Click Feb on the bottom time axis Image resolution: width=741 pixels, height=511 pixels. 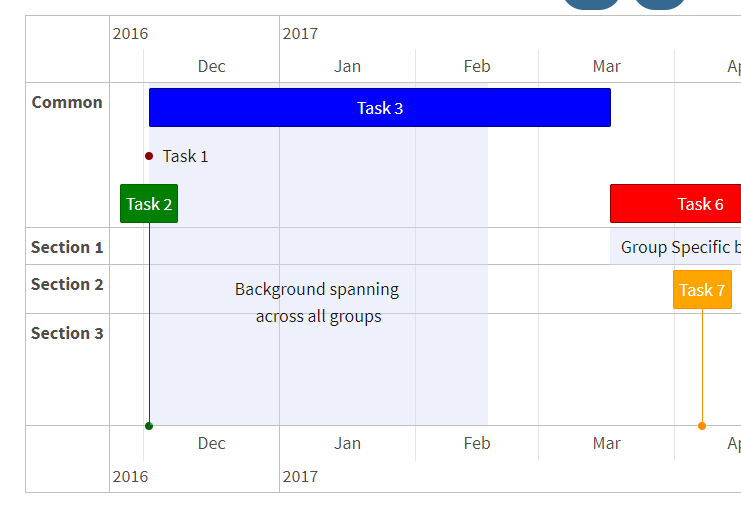tap(477, 443)
